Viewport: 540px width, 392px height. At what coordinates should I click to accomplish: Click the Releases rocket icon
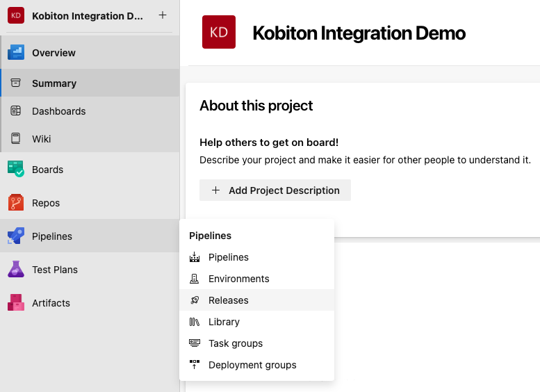click(x=195, y=300)
